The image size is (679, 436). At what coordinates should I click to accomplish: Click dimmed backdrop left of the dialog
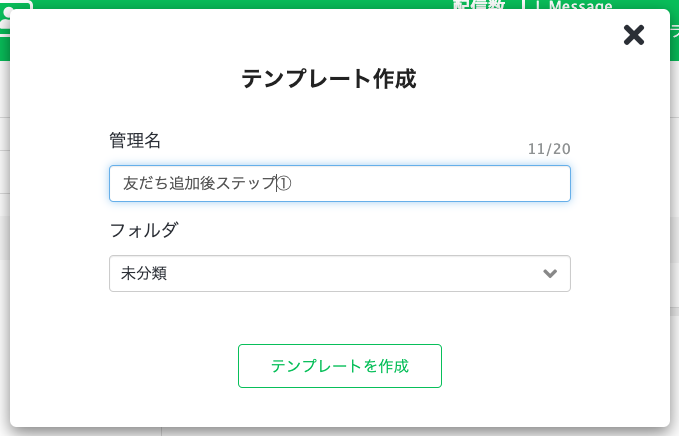pos(5,250)
